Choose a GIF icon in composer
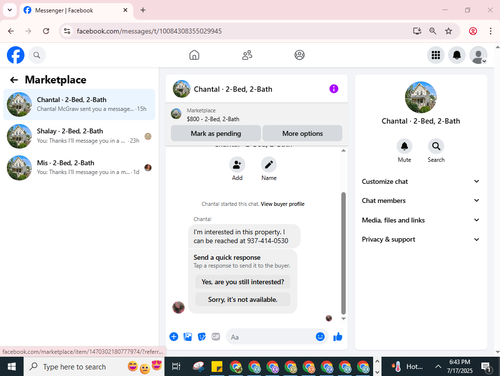The width and height of the screenshot is (500, 376). pyautogui.click(x=216, y=337)
